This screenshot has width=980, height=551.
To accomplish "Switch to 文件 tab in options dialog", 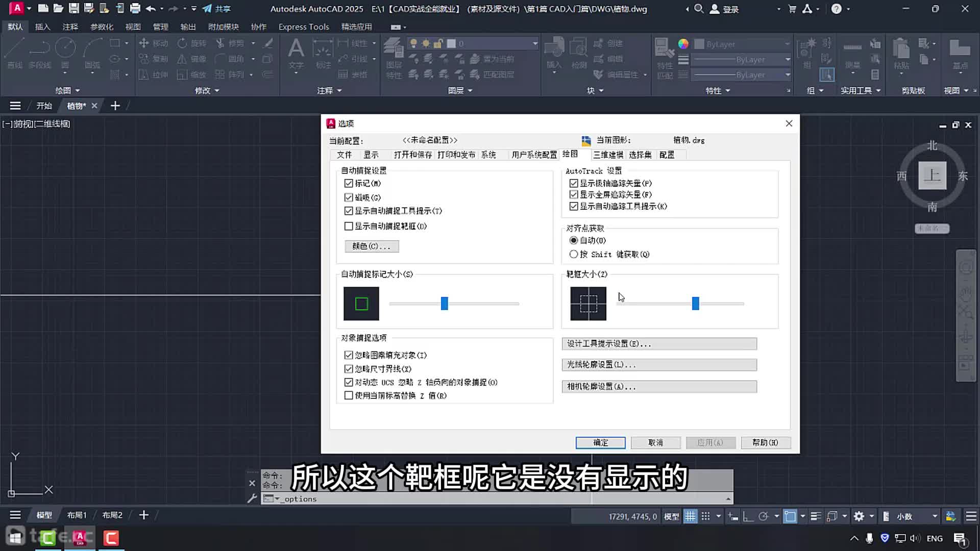I will pyautogui.click(x=344, y=155).
